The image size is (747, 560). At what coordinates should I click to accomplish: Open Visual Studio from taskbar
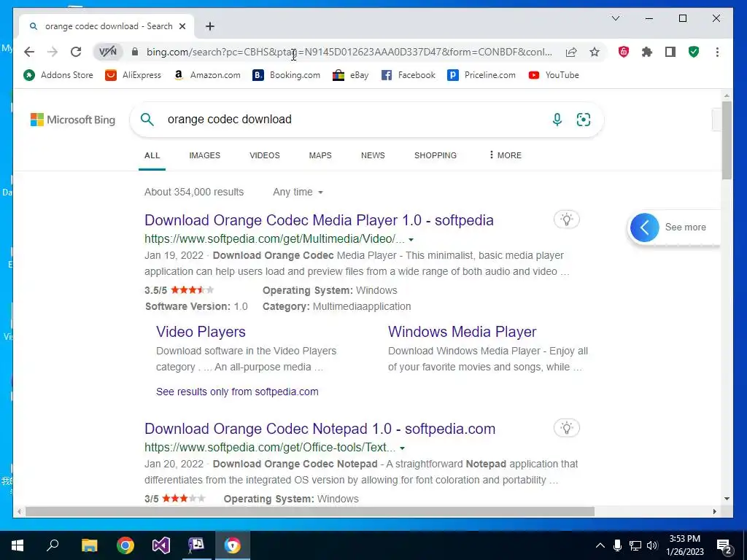tap(161, 545)
